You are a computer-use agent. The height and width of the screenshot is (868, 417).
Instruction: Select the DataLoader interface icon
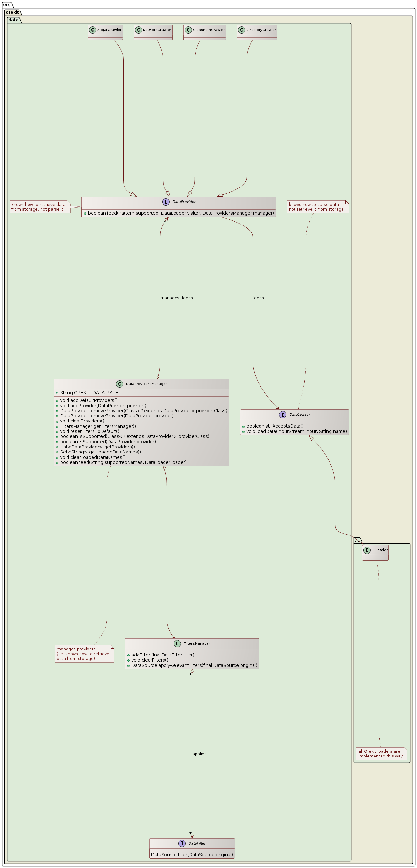click(x=283, y=415)
